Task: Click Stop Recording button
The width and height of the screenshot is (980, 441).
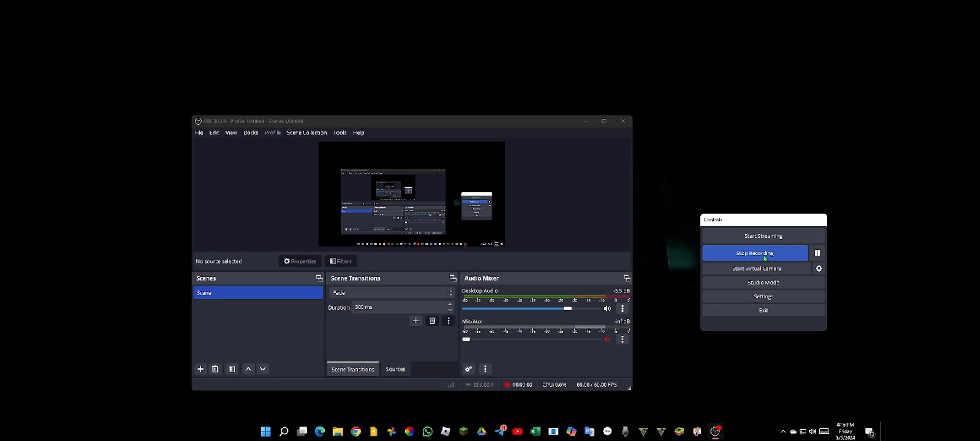Action: tap(755, 253)
